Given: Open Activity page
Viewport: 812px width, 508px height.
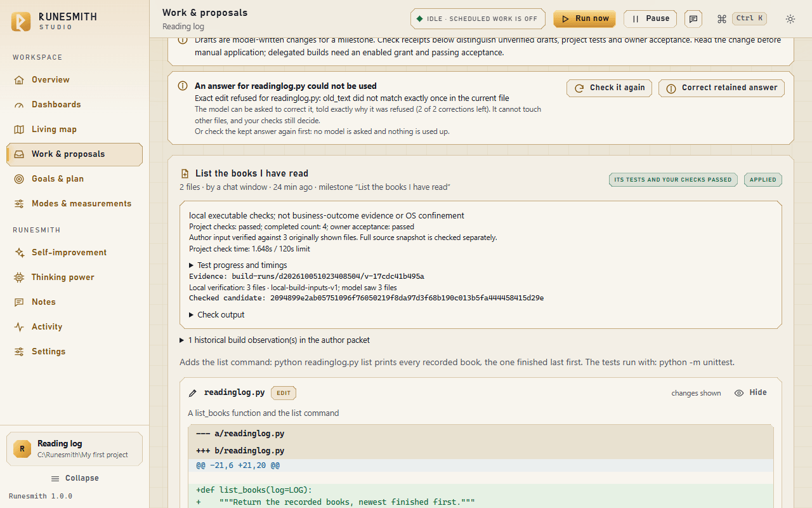Looking at the screenshot, I should (x=74, y=327).
